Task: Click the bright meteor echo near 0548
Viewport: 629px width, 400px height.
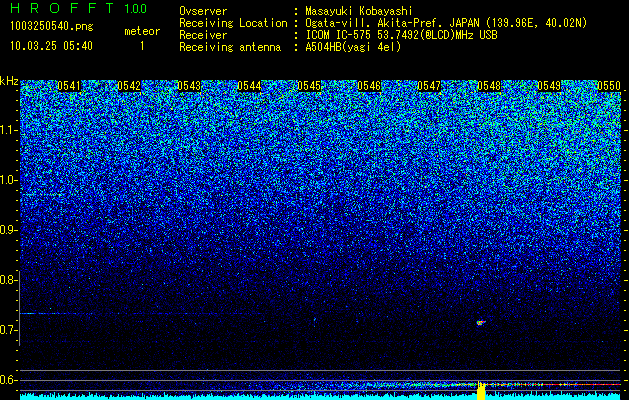Action: 481,322
